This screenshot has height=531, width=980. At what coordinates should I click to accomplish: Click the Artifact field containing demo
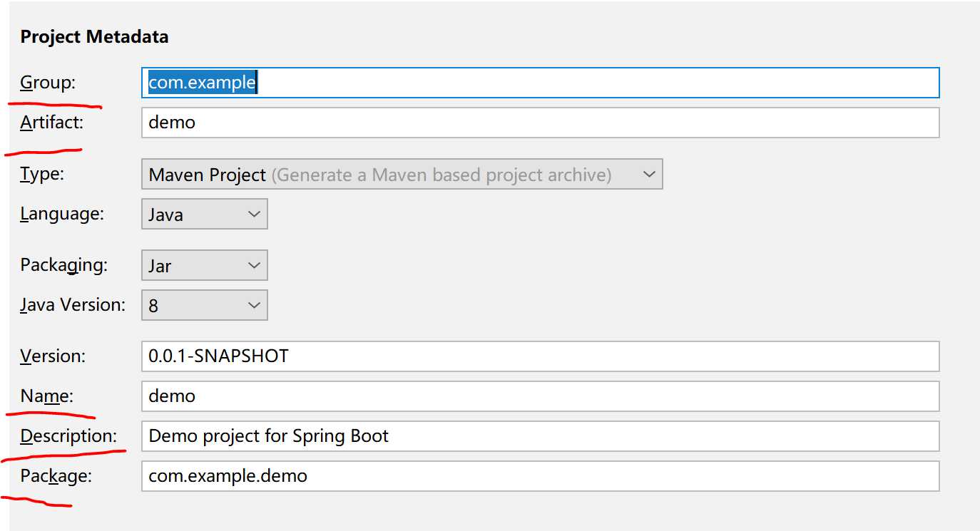click(x=541, y=123)
